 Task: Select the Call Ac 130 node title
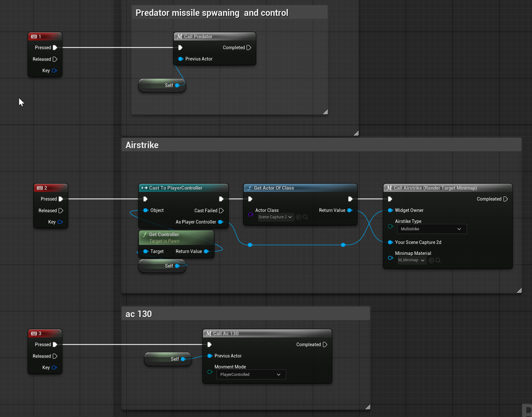pyautogui.click(x=226, y=334)
